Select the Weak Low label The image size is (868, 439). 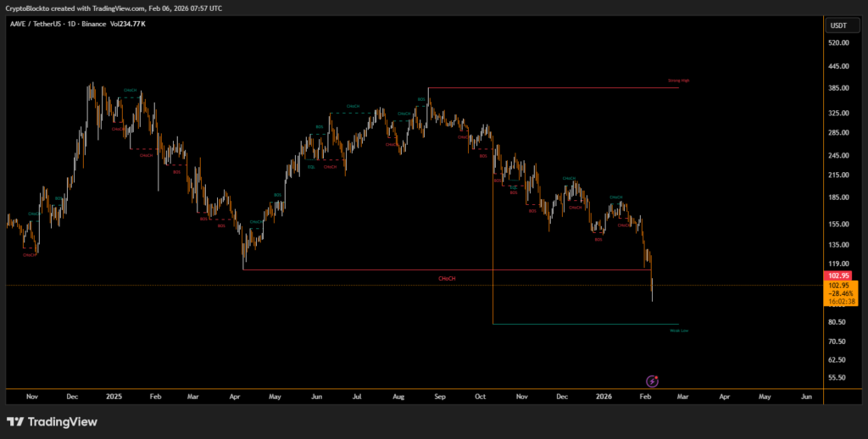tap(678, 331)
